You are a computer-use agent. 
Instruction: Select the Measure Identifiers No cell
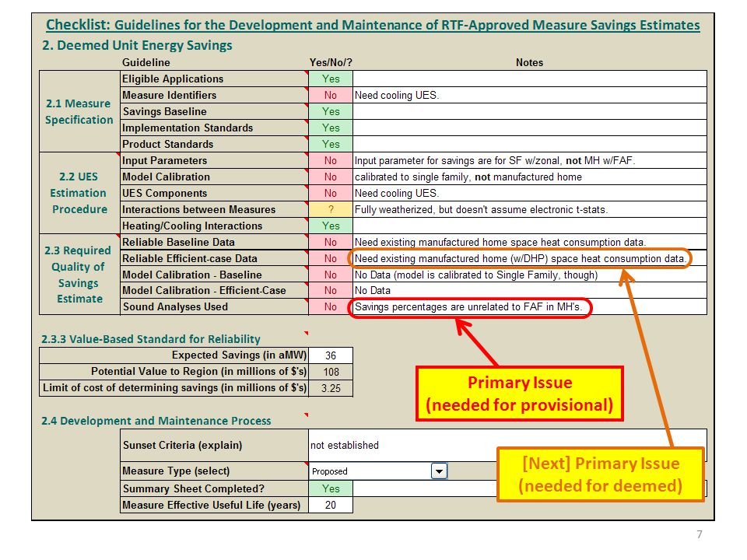pos(331,95)
